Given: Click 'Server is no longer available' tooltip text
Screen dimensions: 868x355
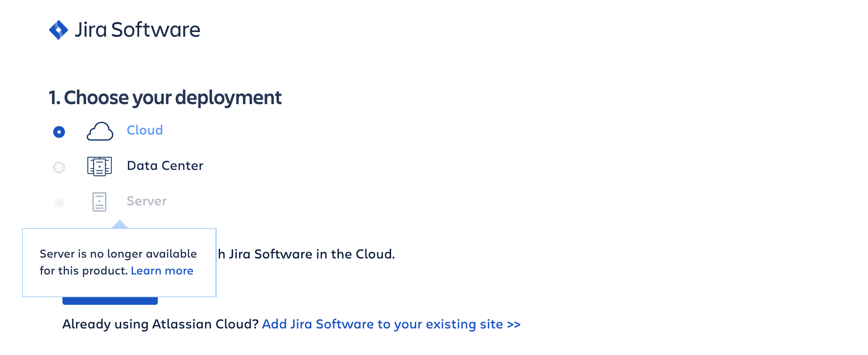Looking at the screenshot, I should (x=118, y=254).
